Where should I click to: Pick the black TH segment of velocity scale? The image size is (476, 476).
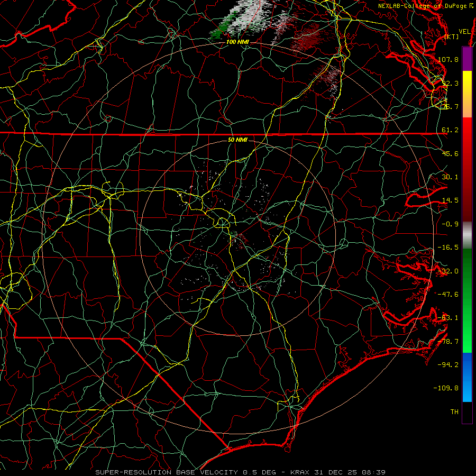point(467,412)
